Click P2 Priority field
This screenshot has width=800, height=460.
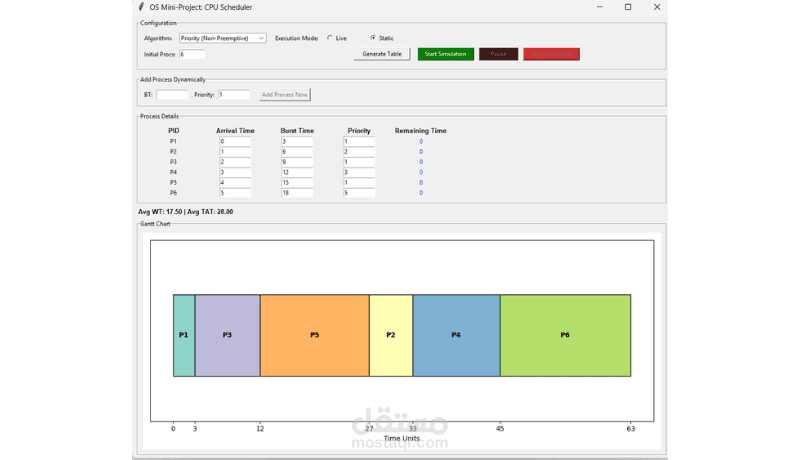(359, 152)
